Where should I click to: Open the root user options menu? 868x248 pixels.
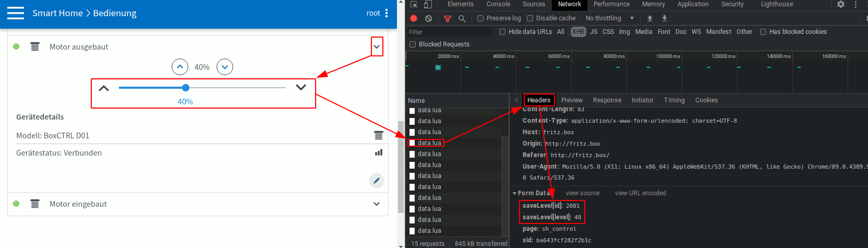coord(387,13)
